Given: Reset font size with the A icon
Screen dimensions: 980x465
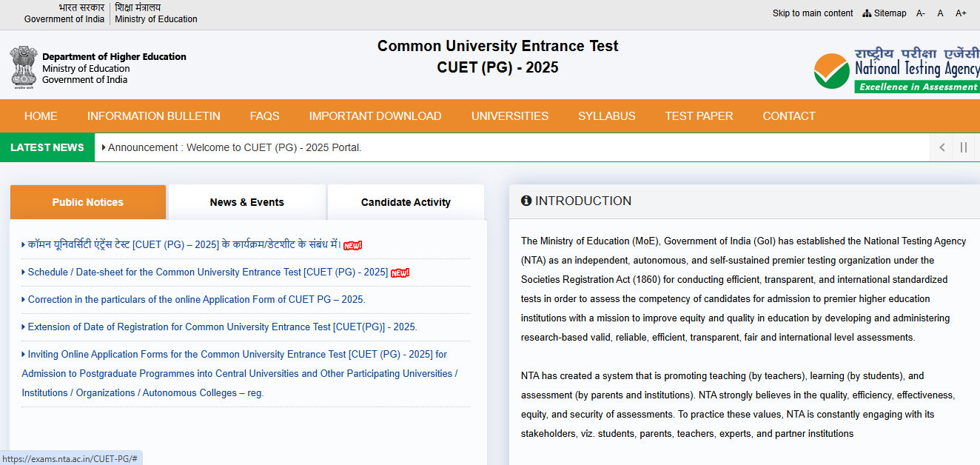Looking at the screenshot, I should (x=940, y=13).
